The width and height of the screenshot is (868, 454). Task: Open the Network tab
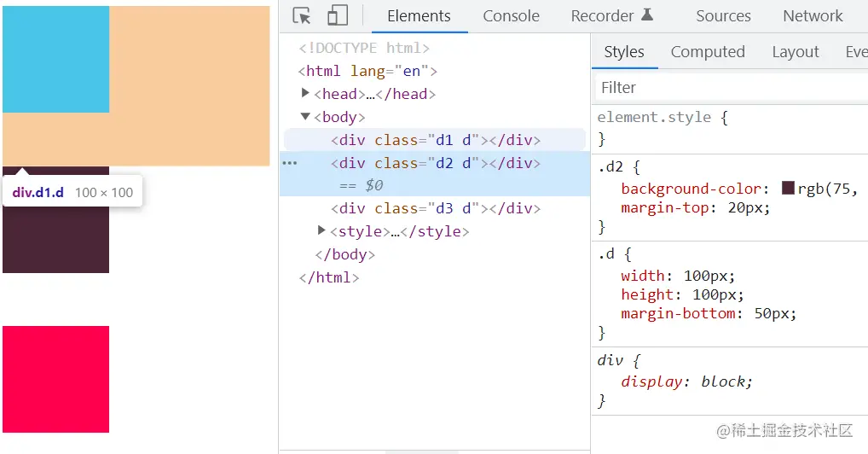[813, 16]
